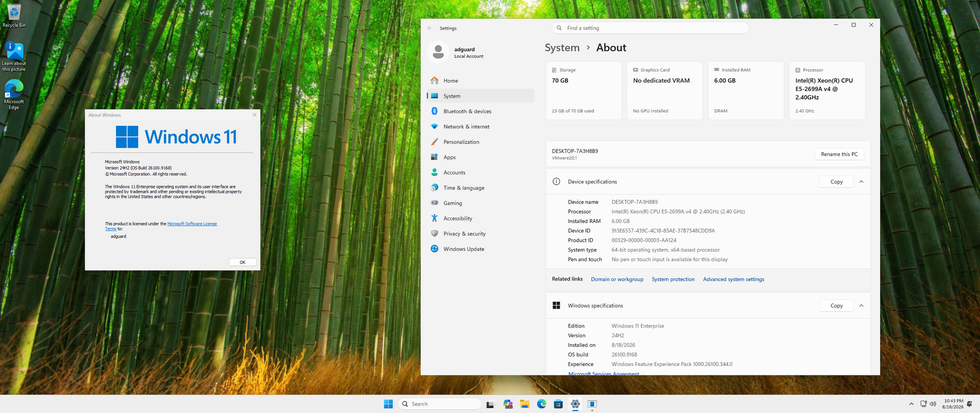980x413 pixels.
Task: Click the System type value text
Action: 666,250
